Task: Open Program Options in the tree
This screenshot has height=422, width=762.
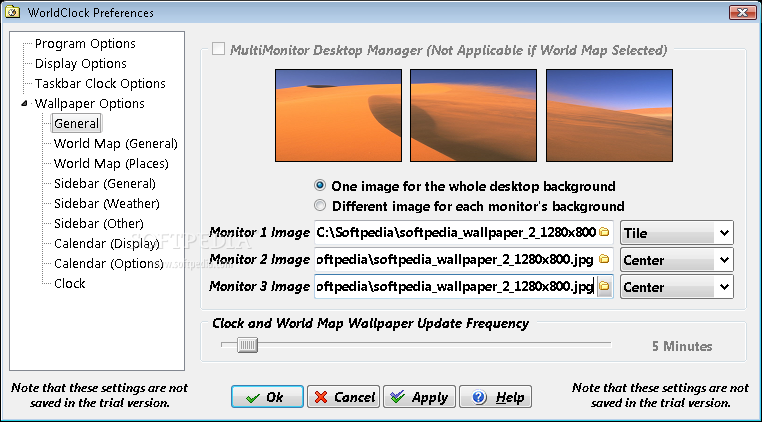Action: tap(85, 44)
